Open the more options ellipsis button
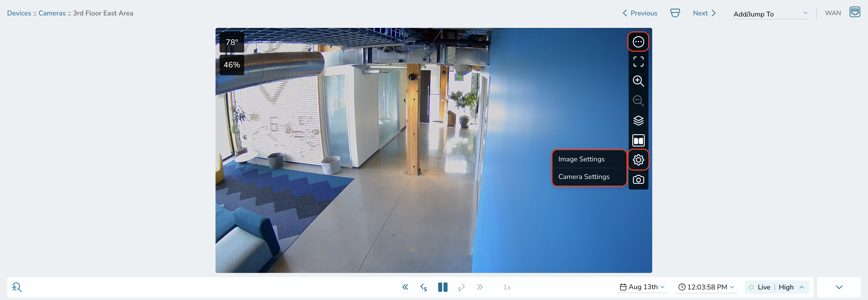 [x=638, y=42]
